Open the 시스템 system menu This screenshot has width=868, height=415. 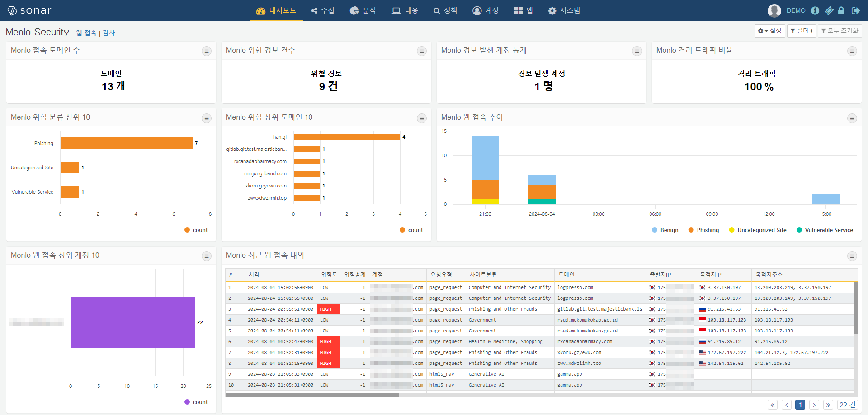pos(564,10)
